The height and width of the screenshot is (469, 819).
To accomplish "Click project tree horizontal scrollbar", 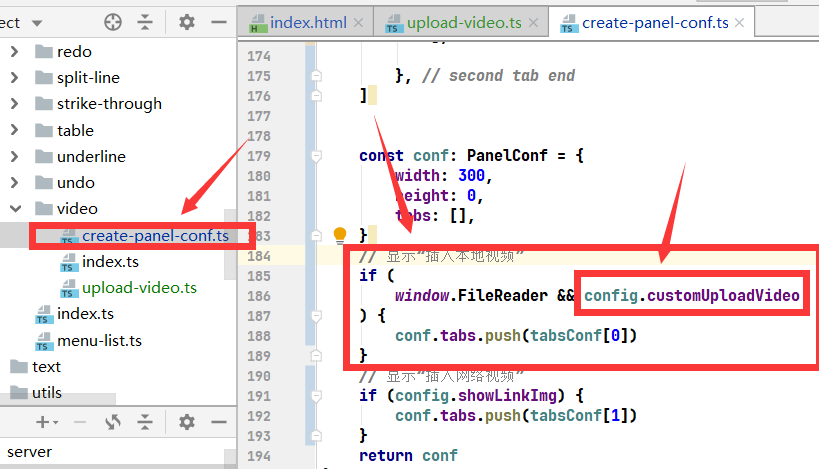I will coord(57,400).
